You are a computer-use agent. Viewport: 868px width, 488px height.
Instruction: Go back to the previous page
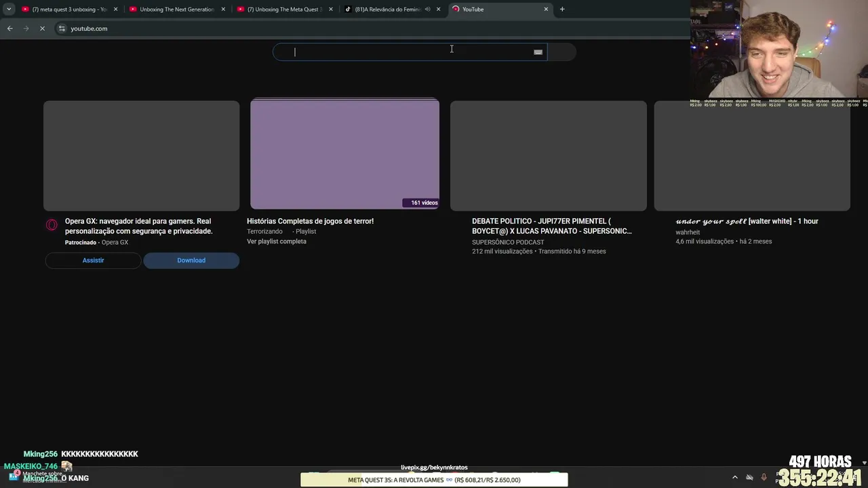click(x=9, y=28)
